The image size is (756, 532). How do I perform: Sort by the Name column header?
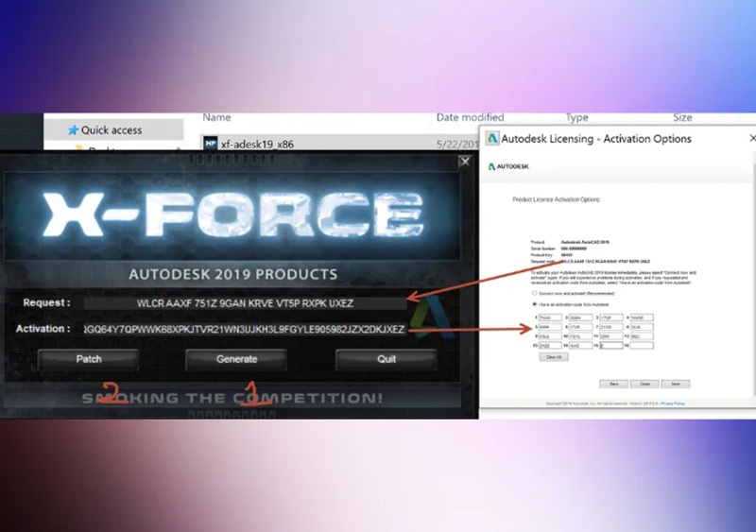tap(216, 117)
